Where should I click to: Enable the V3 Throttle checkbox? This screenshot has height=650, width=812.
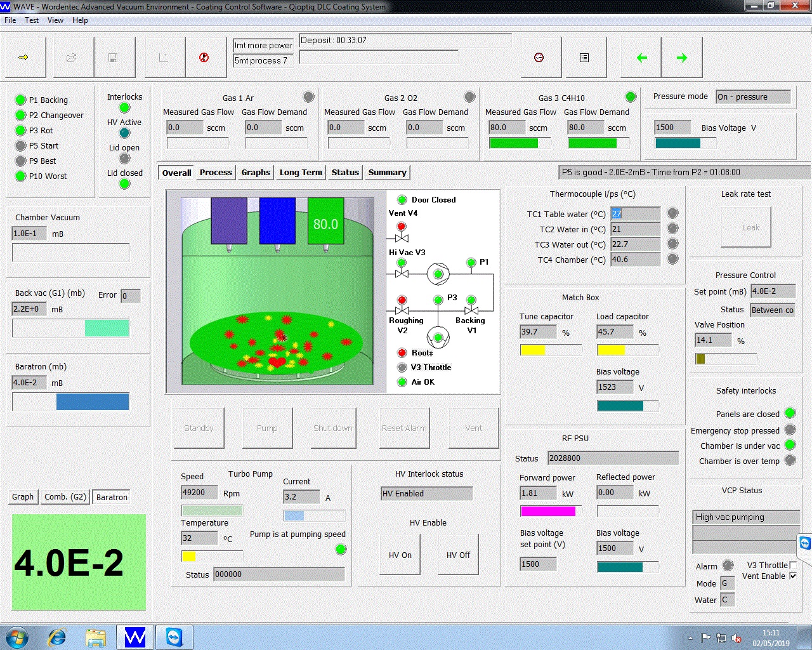click(793, 565)
